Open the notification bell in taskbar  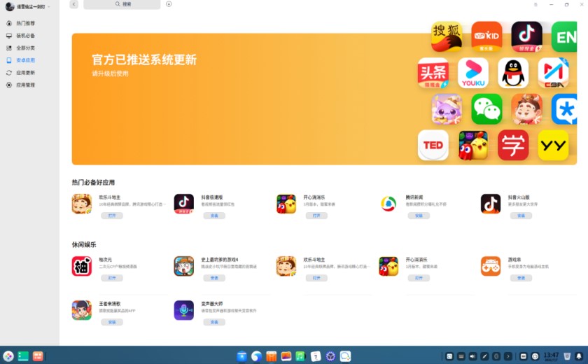[579, 356]
